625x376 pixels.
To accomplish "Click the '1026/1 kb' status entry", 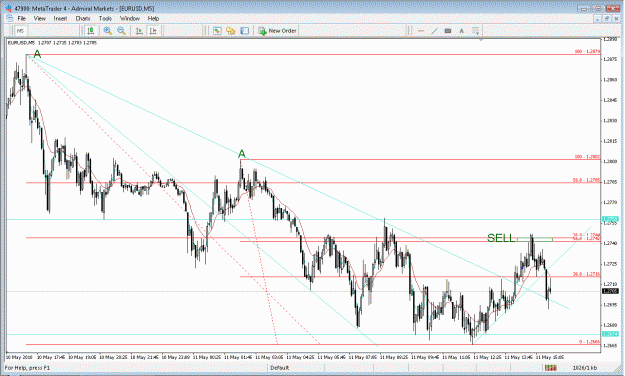I will coord(585,368).
